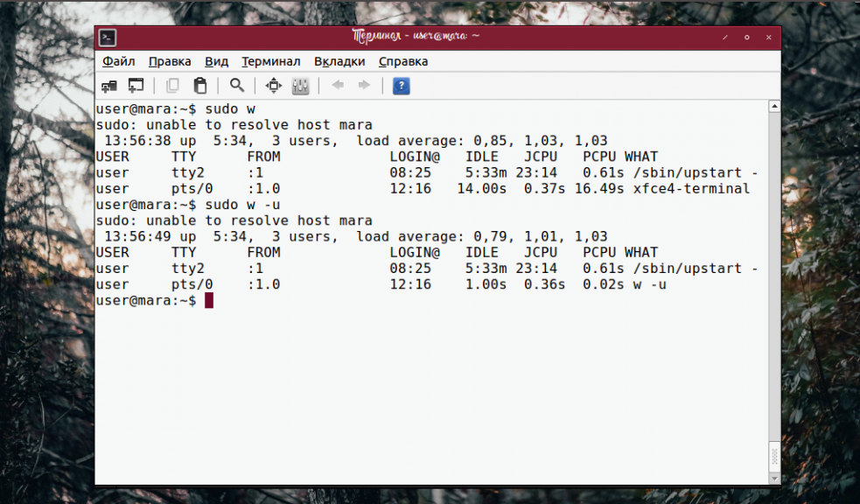860x504 pixels.
Task: Open the Файл menu
Action: pos(118,61)
